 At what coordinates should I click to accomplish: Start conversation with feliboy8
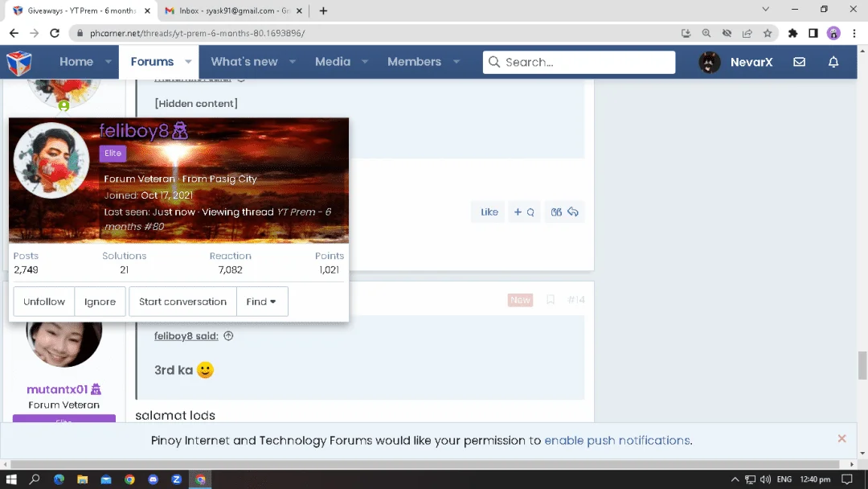(182, 302)
